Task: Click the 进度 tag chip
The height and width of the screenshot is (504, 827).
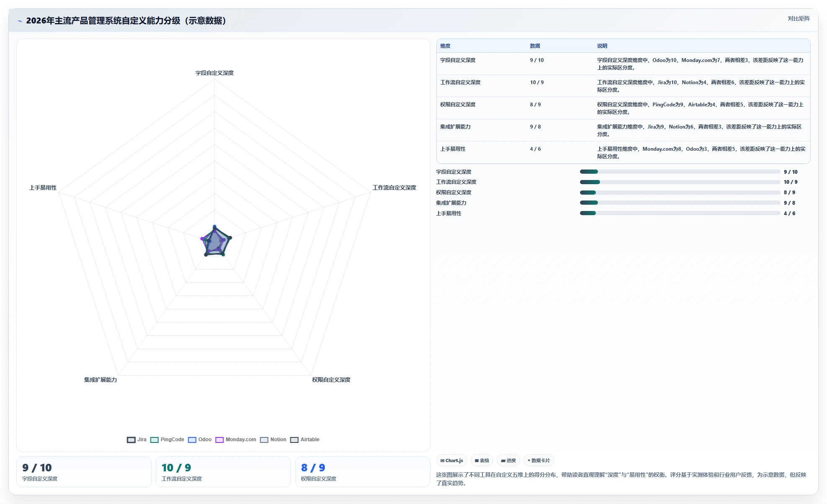Action: tap(508, 460)
